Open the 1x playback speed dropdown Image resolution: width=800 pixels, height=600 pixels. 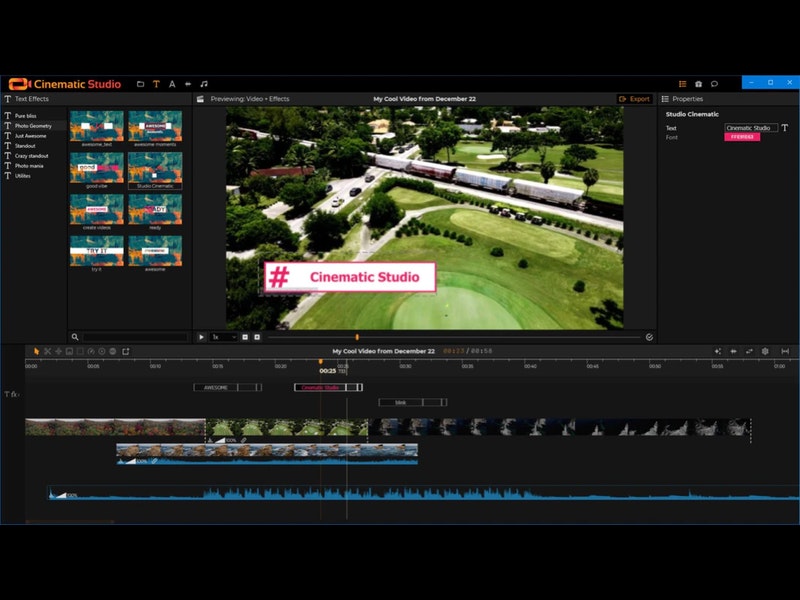point(220,337)
